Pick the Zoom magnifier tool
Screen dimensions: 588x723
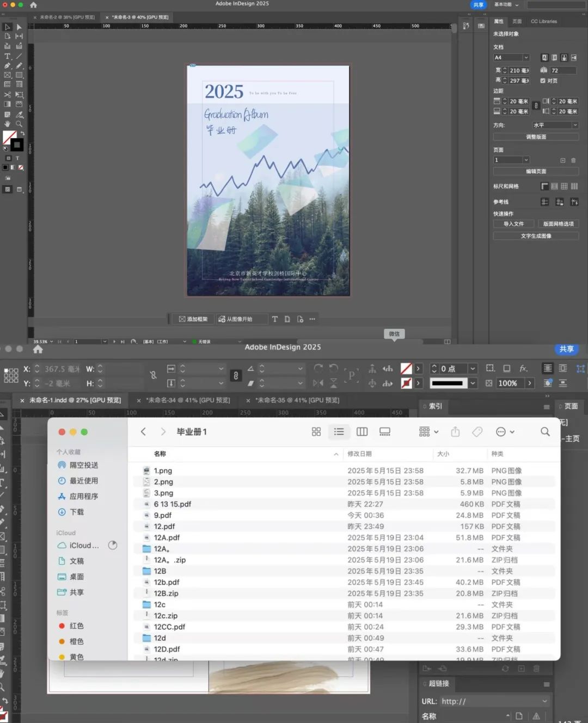click(x=19, y=124)
